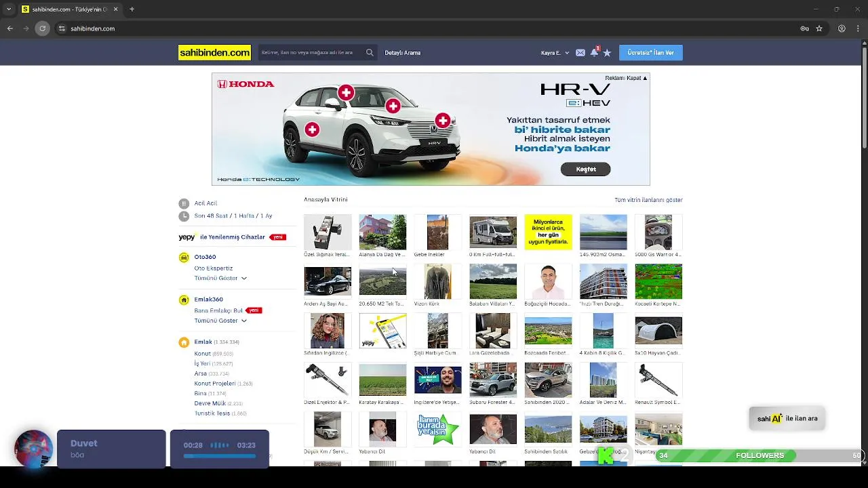Image resolution: width=868 pixels, height=488 pixels.
Task: Open 5x10 Hayvan Çadırı listing thumbnail
Action: pos(658,331)
